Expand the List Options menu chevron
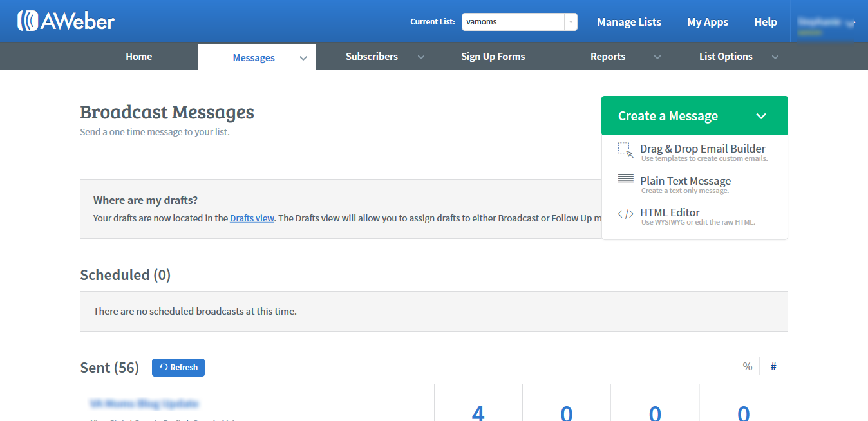This screenshot has height=421, width=868. tap(775, 57)
